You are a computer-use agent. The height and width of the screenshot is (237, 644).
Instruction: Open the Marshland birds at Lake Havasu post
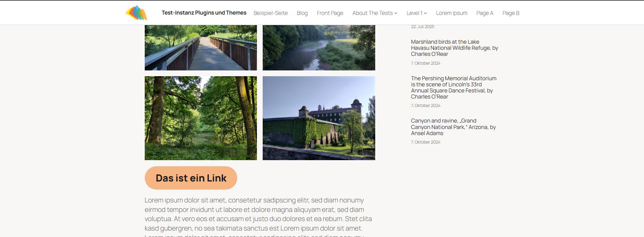[x=455, y=48]
